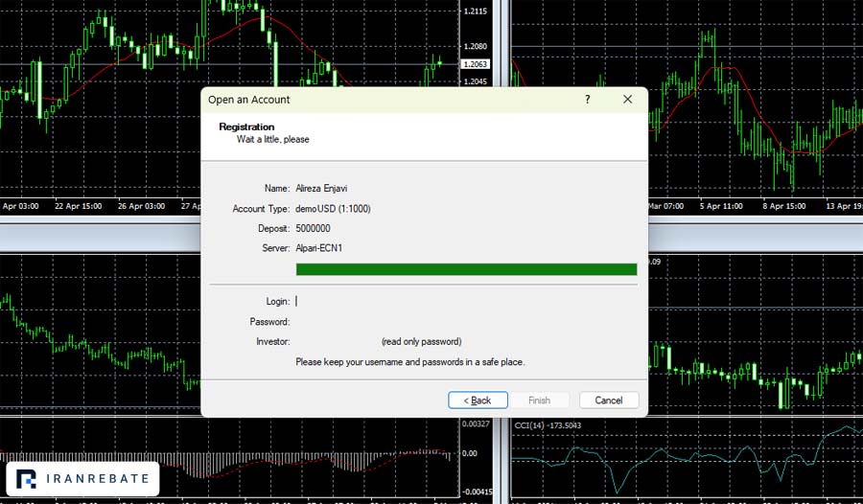
Task: Click the 'Please keep your username and passwords' note
Action: pyautogui.click(x=410, y=362)
